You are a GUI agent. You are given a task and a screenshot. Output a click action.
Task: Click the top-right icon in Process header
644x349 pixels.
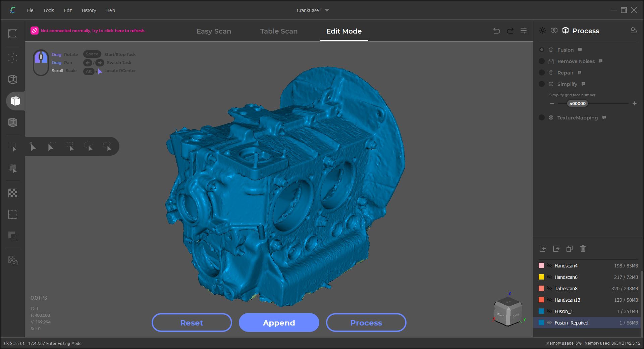click(634, 31)
